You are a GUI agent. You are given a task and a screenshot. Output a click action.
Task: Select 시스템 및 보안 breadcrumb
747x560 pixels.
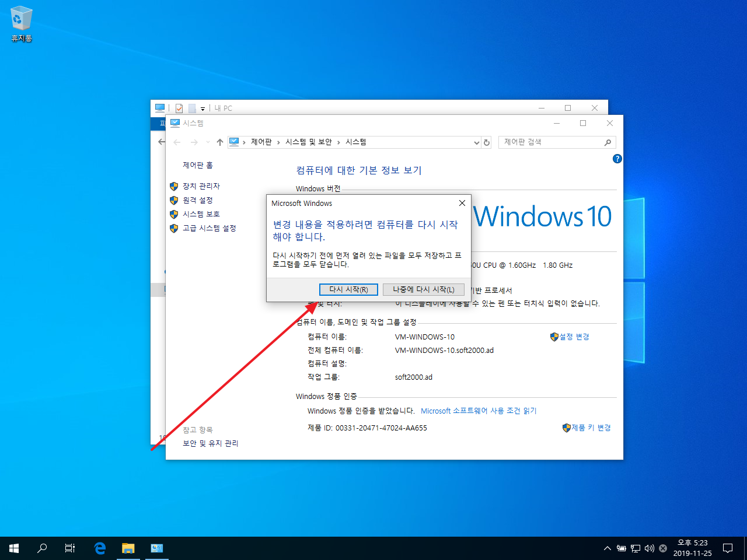coord(309,142)
